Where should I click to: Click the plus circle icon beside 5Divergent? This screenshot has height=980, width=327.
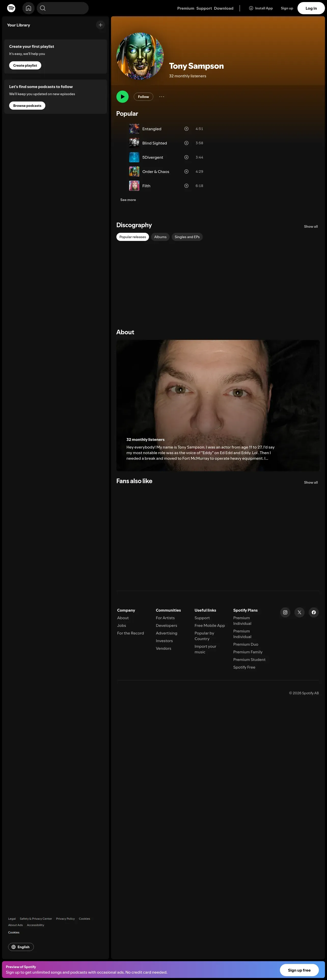(x=186, y=157)
